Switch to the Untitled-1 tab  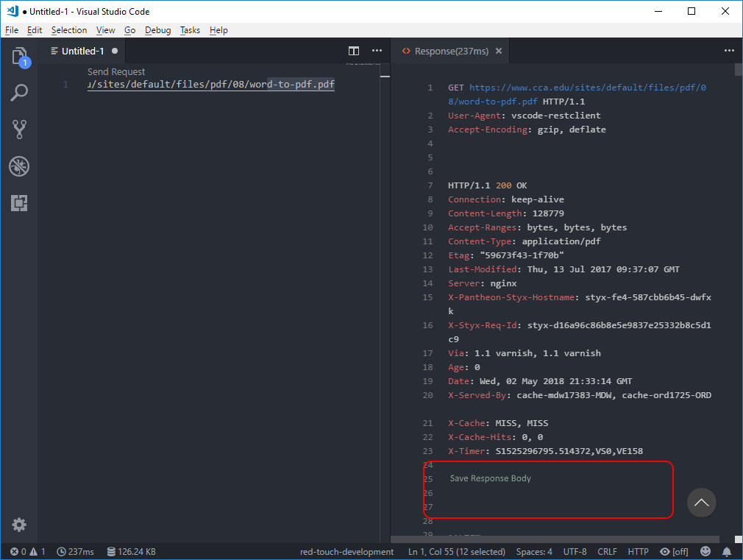(82, 51)
